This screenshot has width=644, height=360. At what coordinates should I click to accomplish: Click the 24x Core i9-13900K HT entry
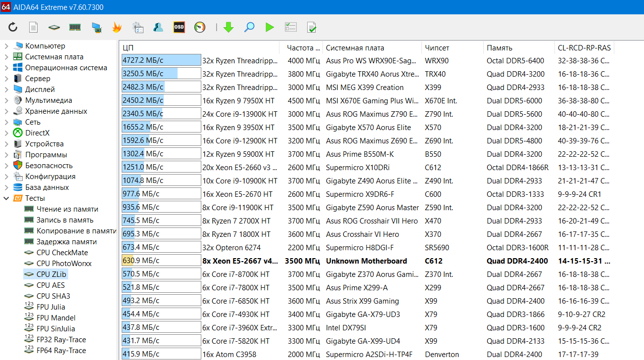pos(240,114)
